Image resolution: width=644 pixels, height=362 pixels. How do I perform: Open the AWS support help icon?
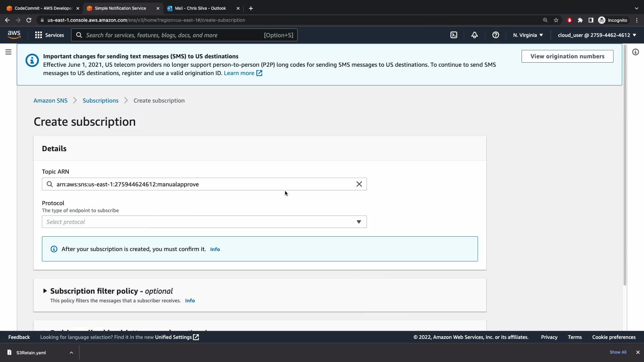click(495, 35)
